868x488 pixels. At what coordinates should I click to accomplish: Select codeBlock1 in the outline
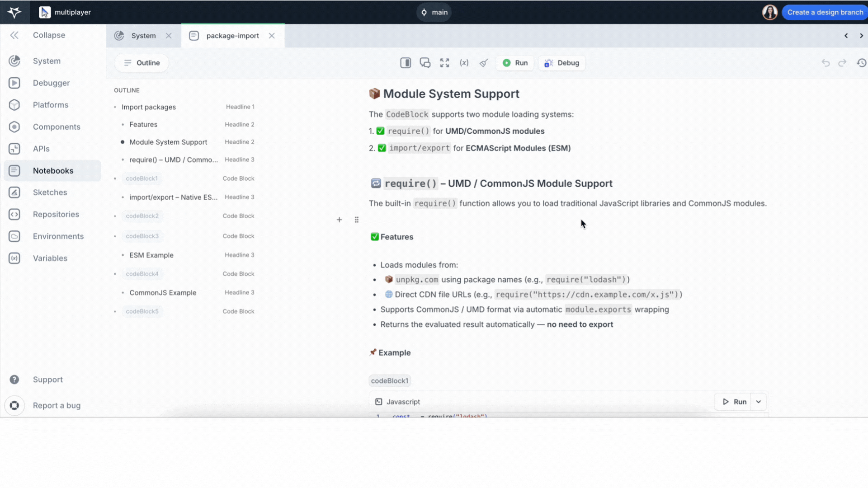point(142,178)
